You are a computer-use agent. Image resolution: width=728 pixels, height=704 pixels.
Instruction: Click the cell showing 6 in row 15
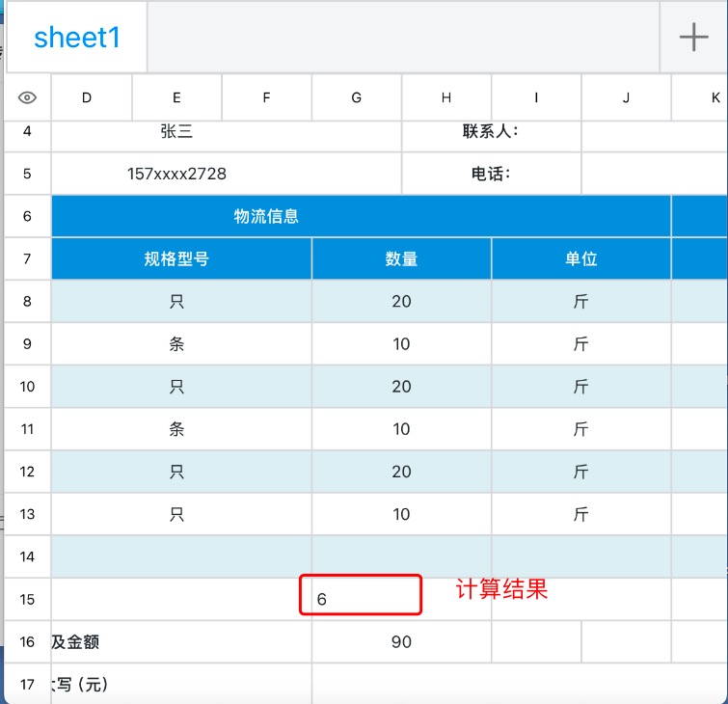pos(402,599)
